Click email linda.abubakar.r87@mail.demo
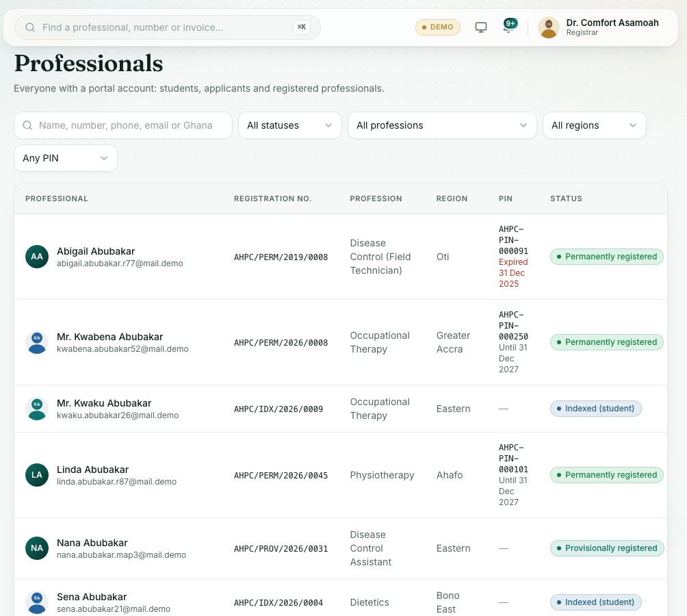 click(x=116, y=481)
